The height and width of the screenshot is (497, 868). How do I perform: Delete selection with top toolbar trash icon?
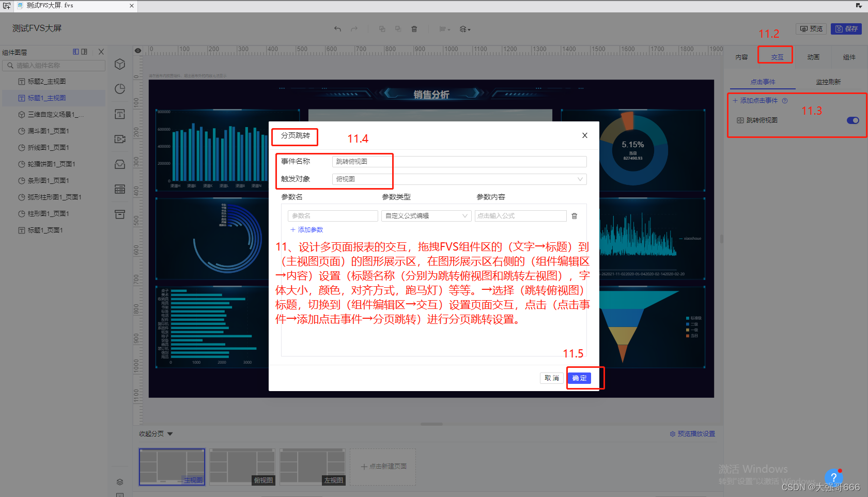pos(414,29)
